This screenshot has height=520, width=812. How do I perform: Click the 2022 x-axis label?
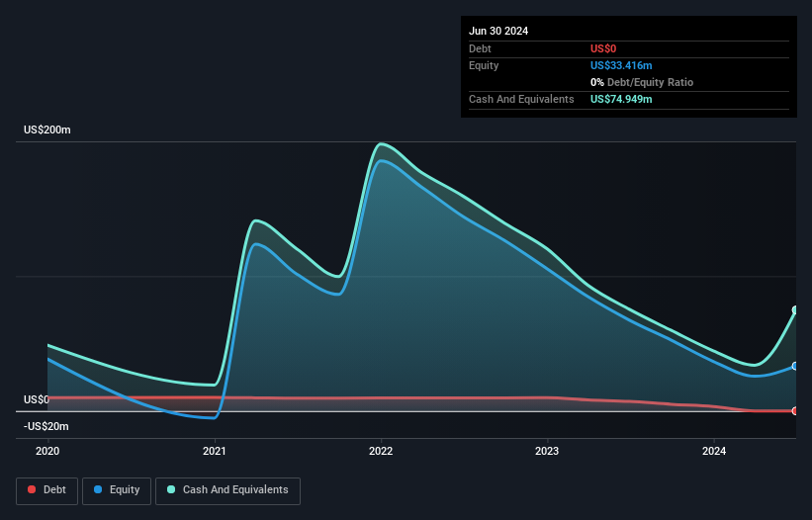[x=381, y=451]
